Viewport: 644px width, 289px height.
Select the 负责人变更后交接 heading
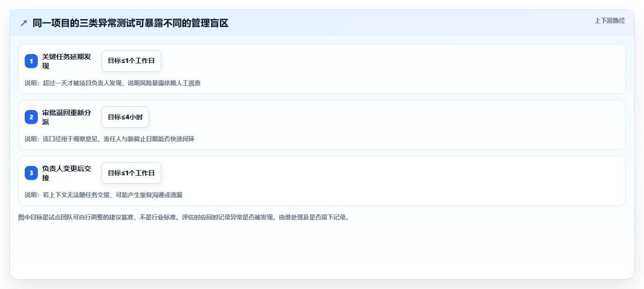tap(67, 173)
